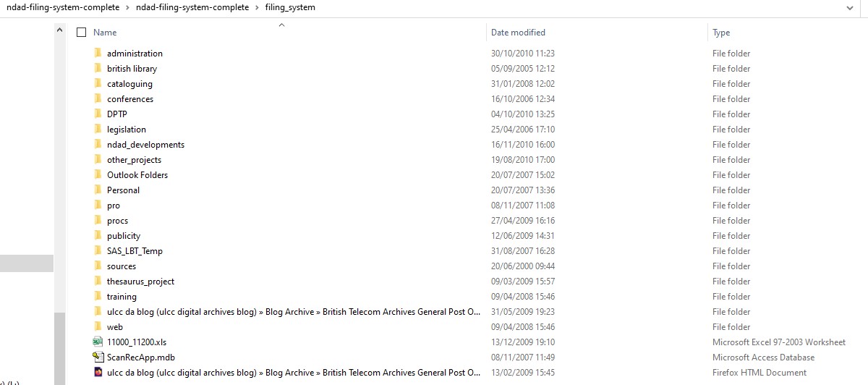
Task: Click the other_projects folder icon
Action: (98, 159)
